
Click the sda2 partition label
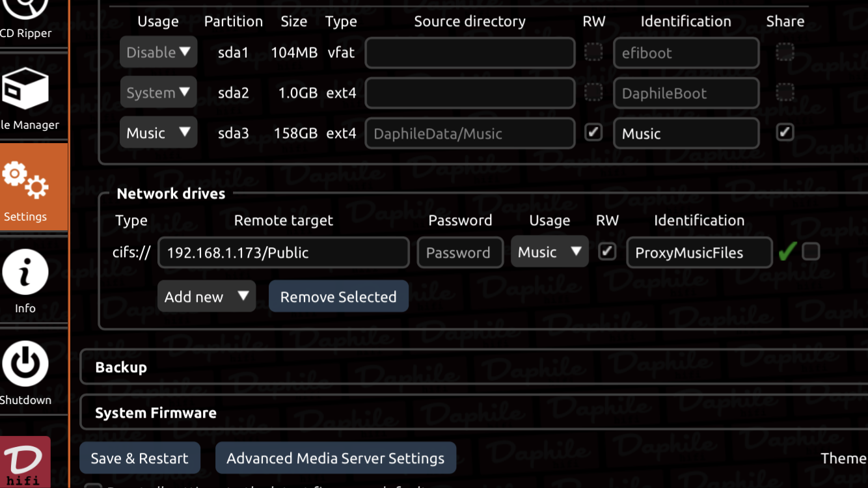(234, 93)
